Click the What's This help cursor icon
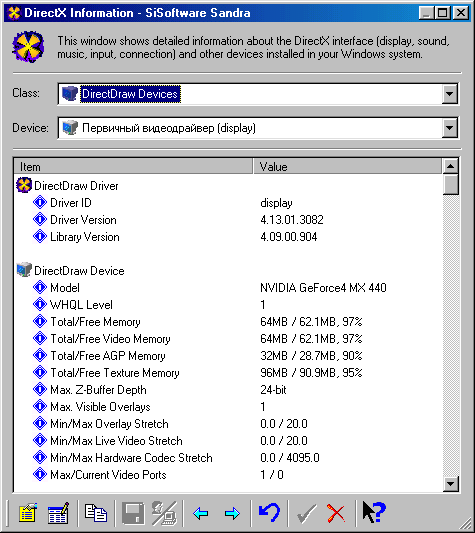This screenshot has height=533, width=475. tap(374, 512)
